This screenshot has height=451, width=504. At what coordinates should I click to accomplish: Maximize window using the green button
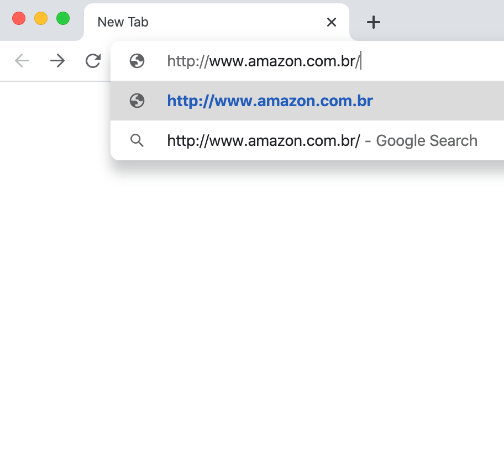coord(63,18)
